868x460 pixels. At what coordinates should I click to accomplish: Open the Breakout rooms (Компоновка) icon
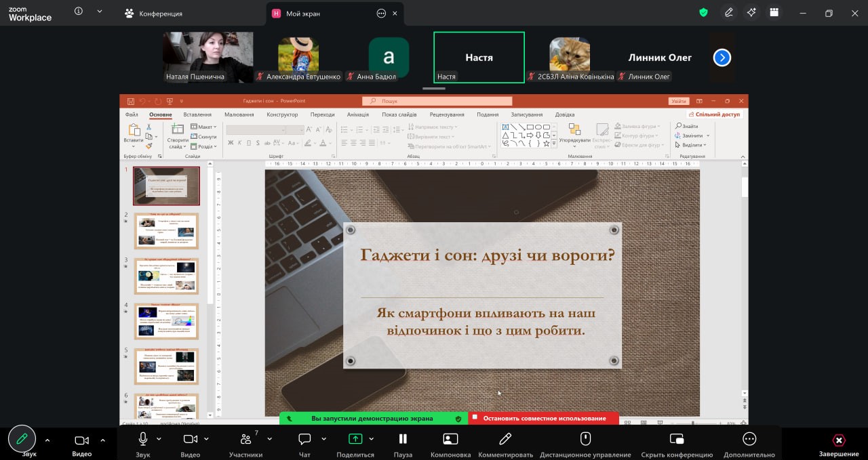(x=450, y=439)
